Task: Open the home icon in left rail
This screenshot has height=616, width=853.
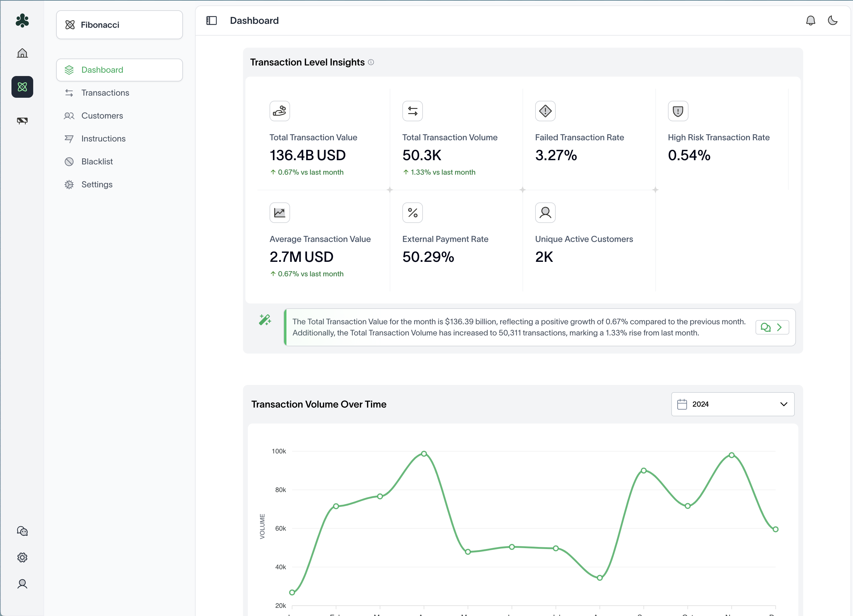Action: click(22, 53)
